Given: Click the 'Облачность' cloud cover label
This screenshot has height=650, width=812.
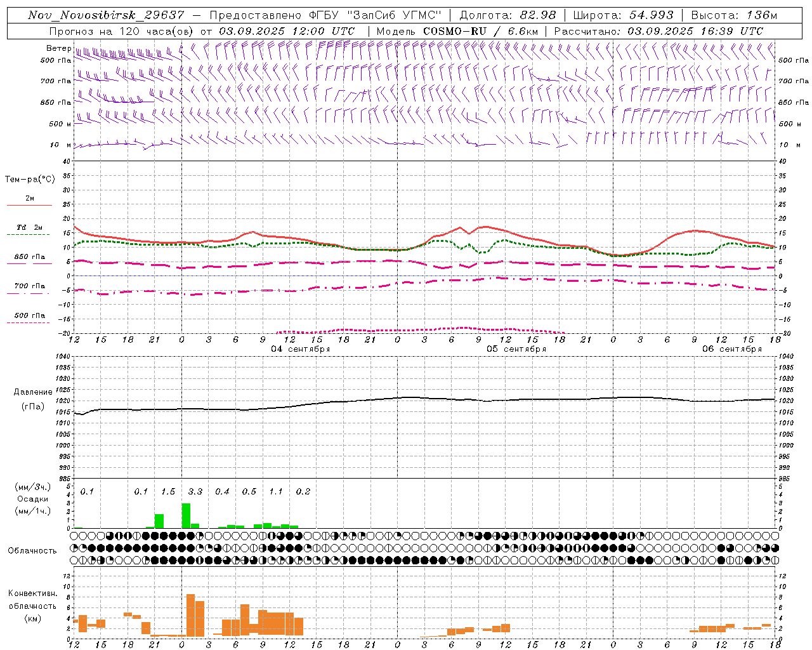Looking at the screenshot, I should 32,550.
